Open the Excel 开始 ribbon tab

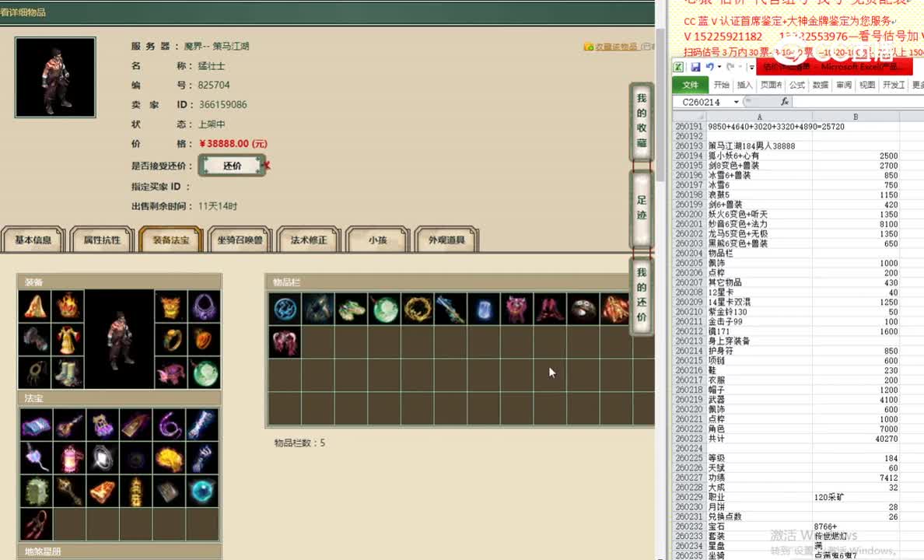click(x=721, y=85)
